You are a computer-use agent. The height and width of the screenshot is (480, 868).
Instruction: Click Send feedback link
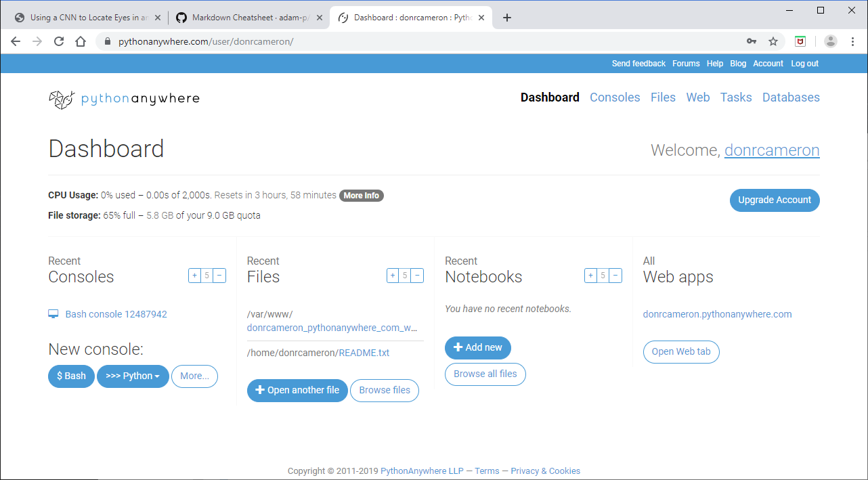pos(638,64)
